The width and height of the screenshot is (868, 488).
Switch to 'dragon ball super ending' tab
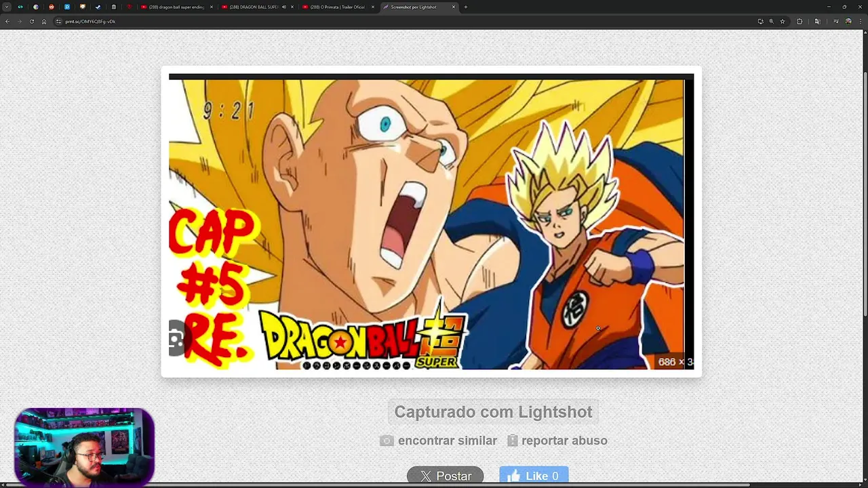(176, 7)
